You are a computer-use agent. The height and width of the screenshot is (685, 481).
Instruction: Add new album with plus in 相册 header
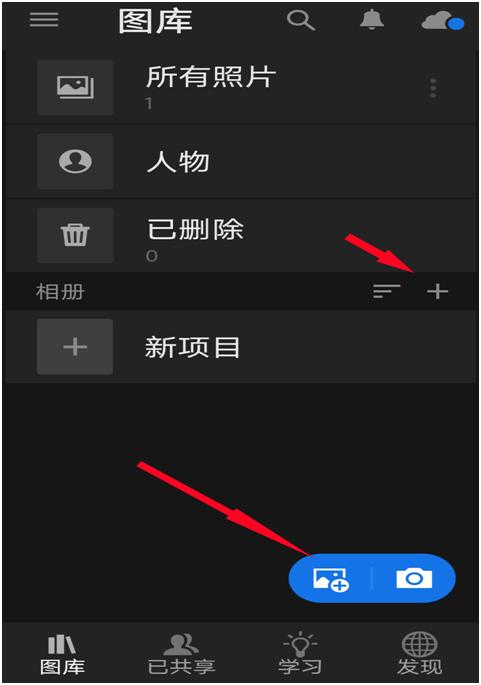pos(437,291)
